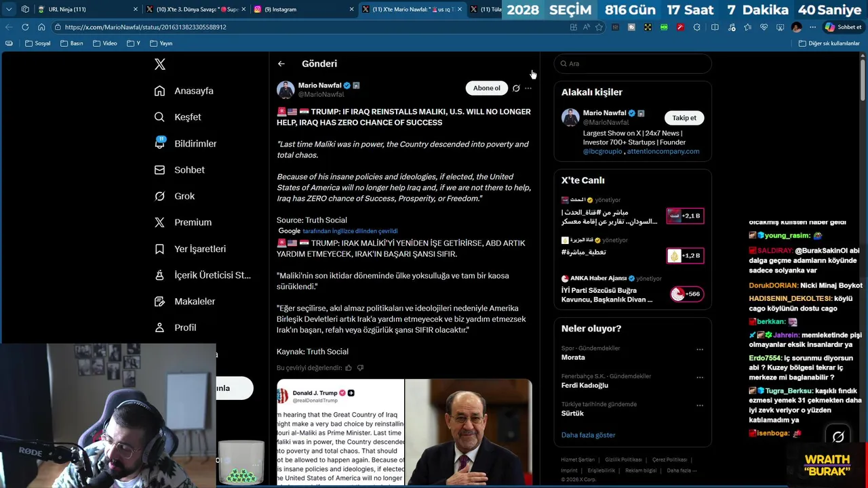Open Ferdi Kadıoğlu trending topic
This screenshot has width=868, height=488.
point(585,386)
